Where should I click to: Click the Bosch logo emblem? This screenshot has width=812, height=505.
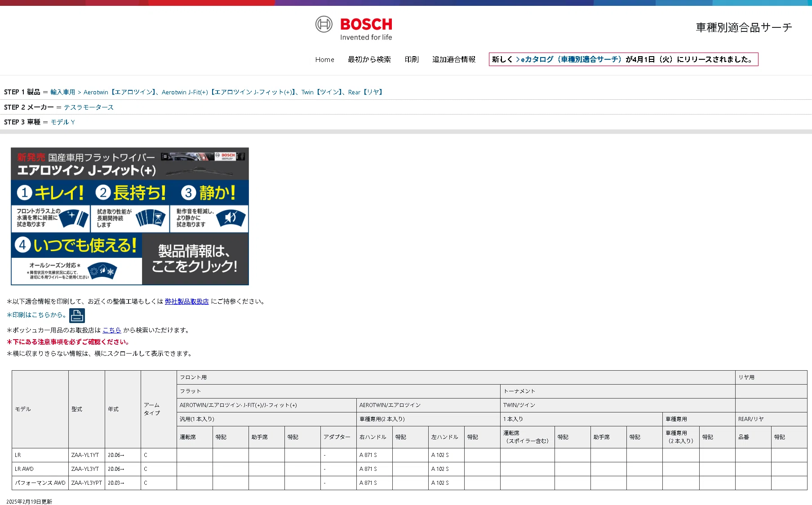click(x=354, y=28)
